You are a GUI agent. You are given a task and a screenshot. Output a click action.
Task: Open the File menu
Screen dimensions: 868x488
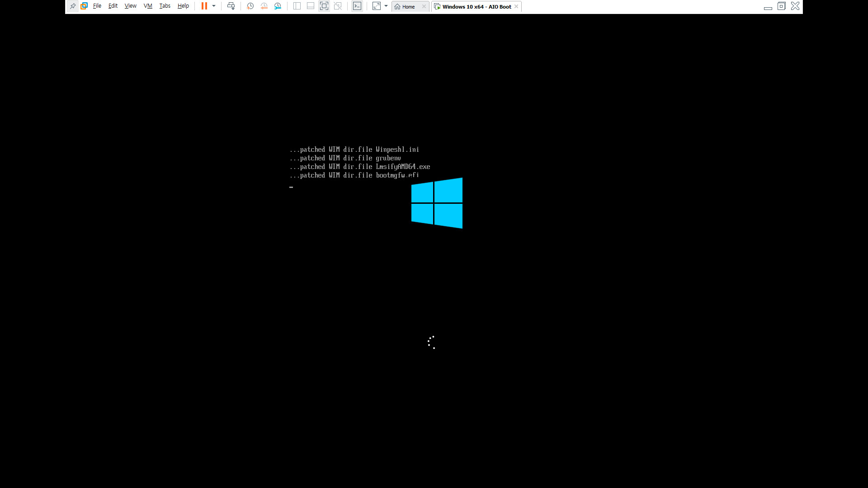pyautogui.click(x=97, y=6)
